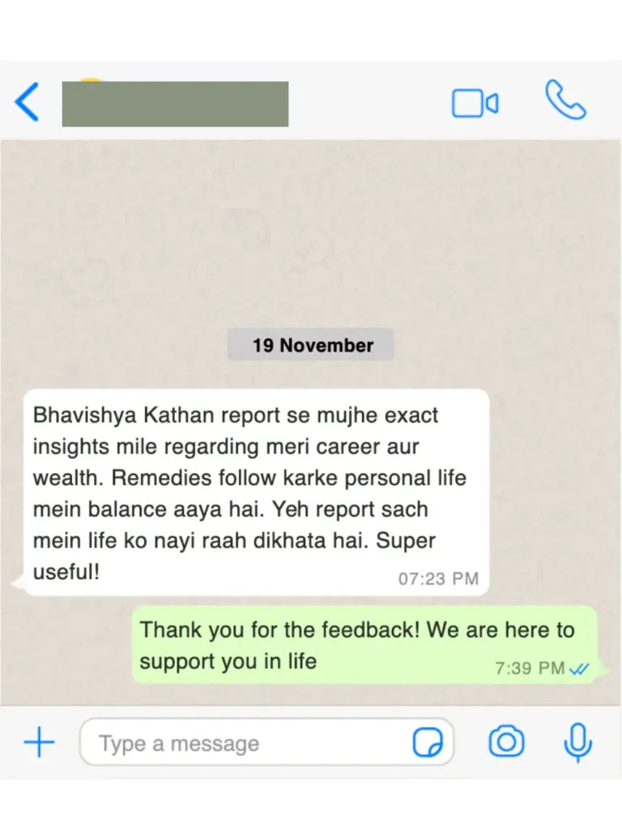Open contact info from the redacted name header
The height and width of the screenshot is (840, 622).
175,104
